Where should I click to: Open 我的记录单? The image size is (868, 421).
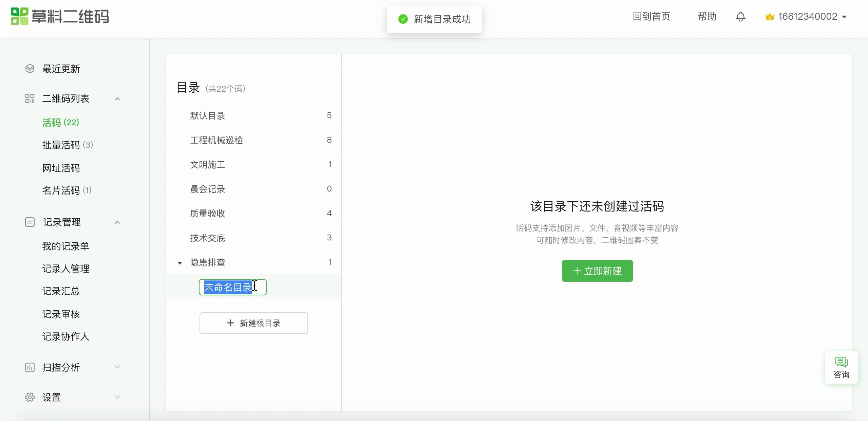click(66, 246)
